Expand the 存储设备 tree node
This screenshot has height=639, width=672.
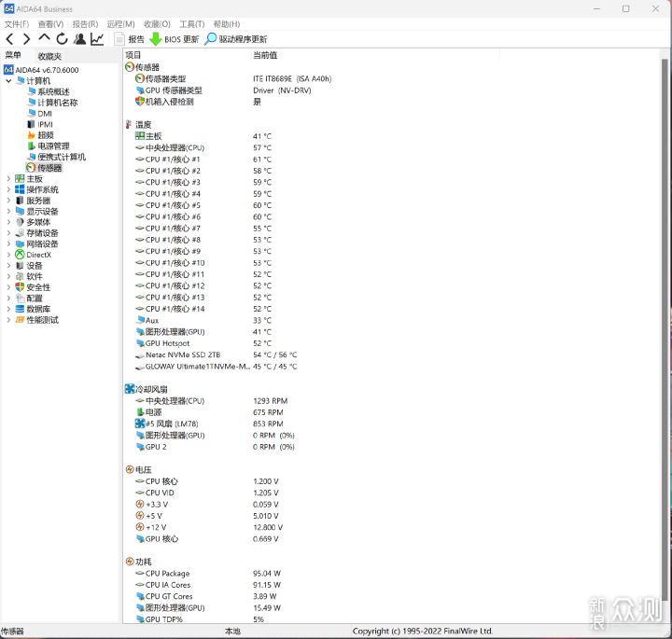(x=8, y=233)
